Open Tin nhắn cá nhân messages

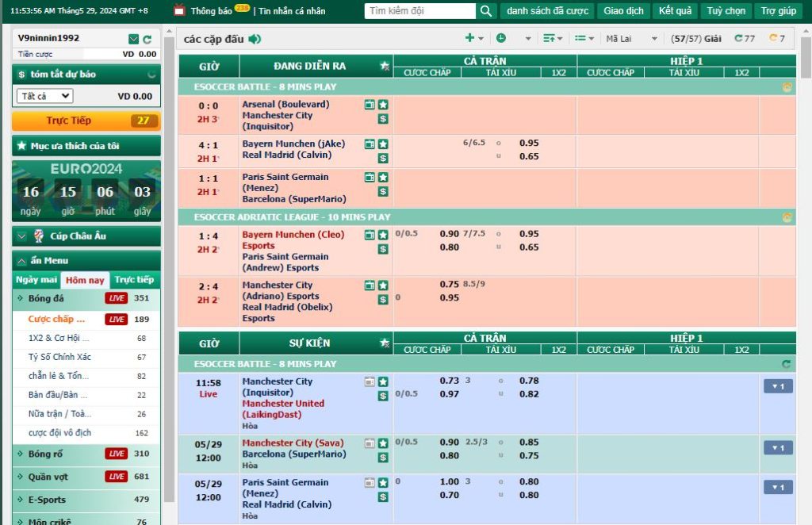pos(292,11)
